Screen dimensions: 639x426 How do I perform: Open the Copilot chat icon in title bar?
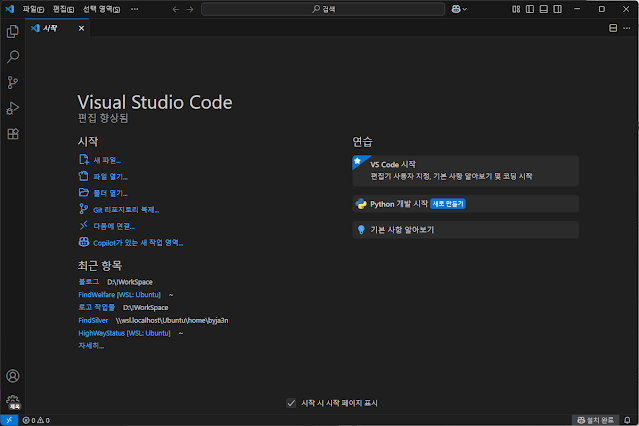[456, 9]
